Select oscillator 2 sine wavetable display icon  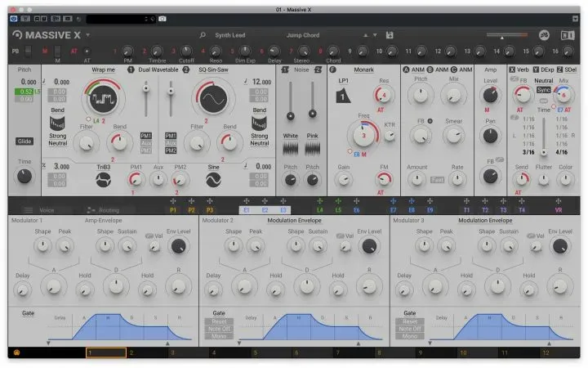click(x=213, y=98)
